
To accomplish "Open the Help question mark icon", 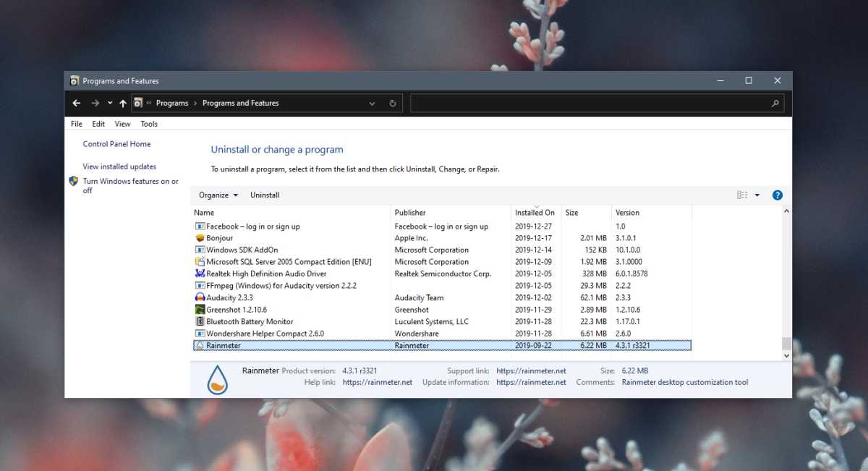I will (778, 195).
